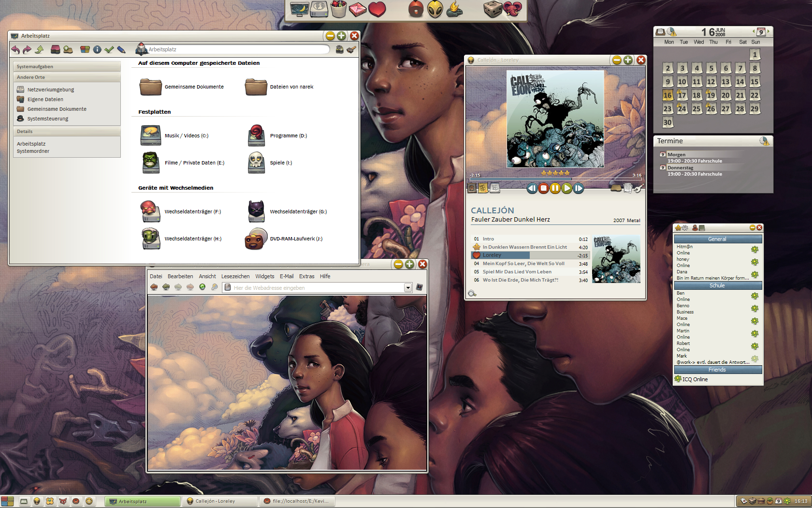Open the browser address dropdown arrow
The height and width of the screenshot is (508, 812).
click(408, 288)
